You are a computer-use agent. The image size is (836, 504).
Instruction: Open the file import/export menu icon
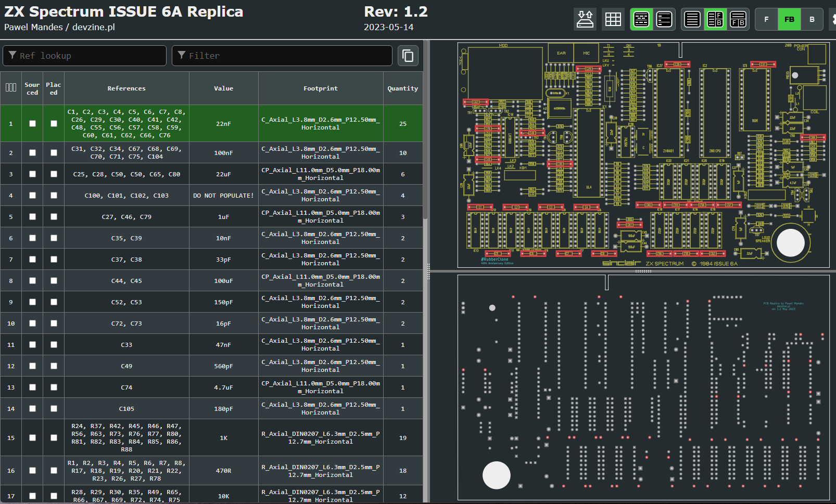[585, 19]
